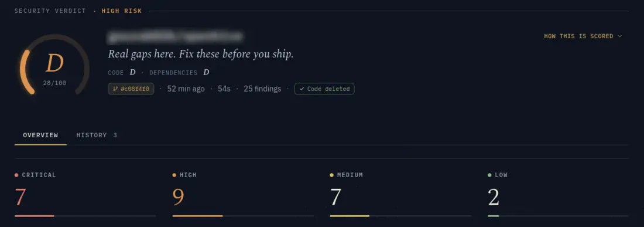Click the D grade score gauge
Viewport: 644px width, 227px height.
pos(54,65)
